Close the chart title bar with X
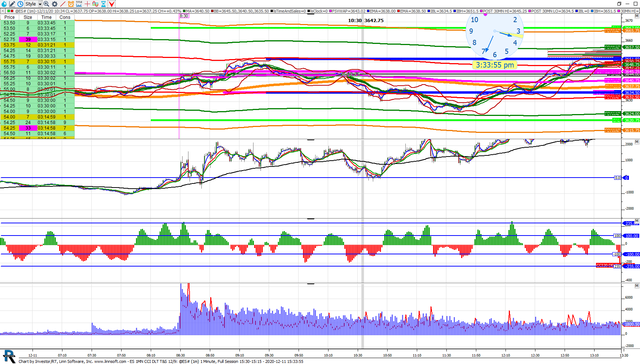 (x=3, y=11)
